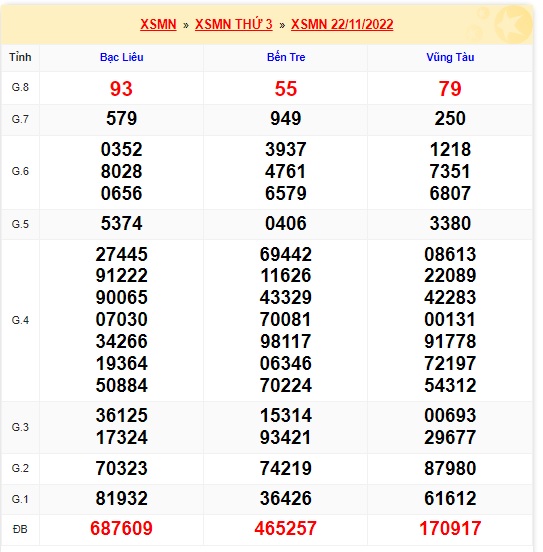This screenshot has height=552, width=543.
Task: Select G.5 number 0406
Action: click(x=286, y=223)
